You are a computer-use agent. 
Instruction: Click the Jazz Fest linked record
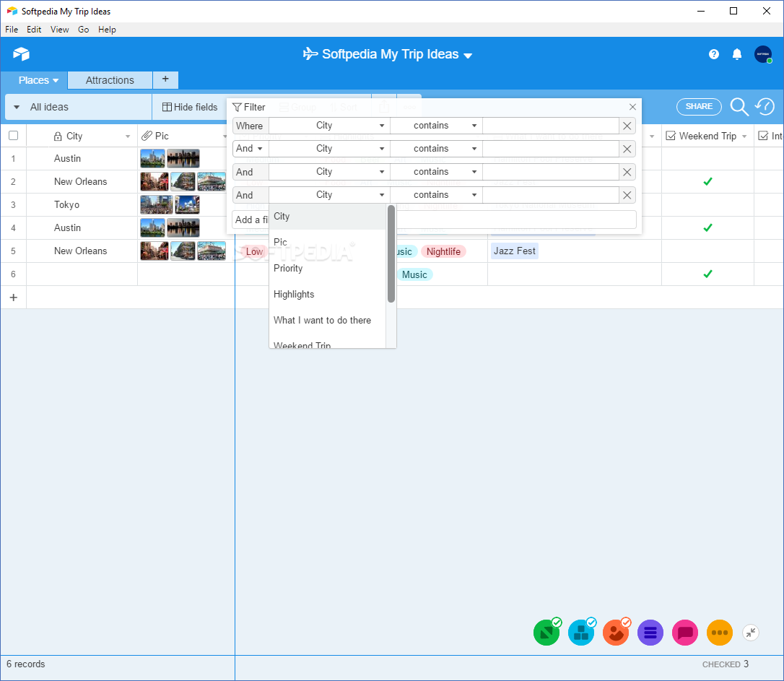(x=515, y=251)
